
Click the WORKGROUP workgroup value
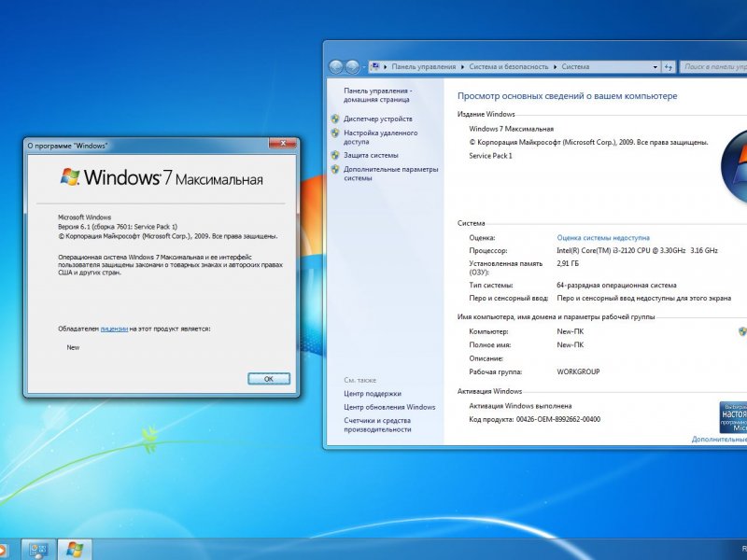coord(578,371)
